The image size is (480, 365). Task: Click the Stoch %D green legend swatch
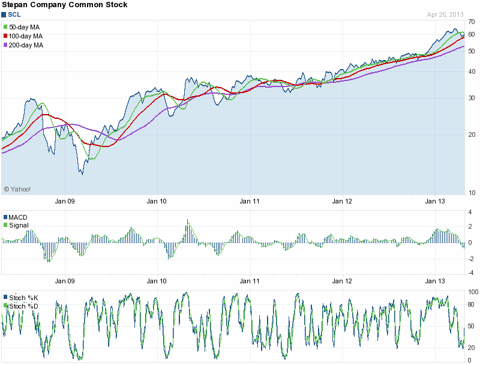5,305
